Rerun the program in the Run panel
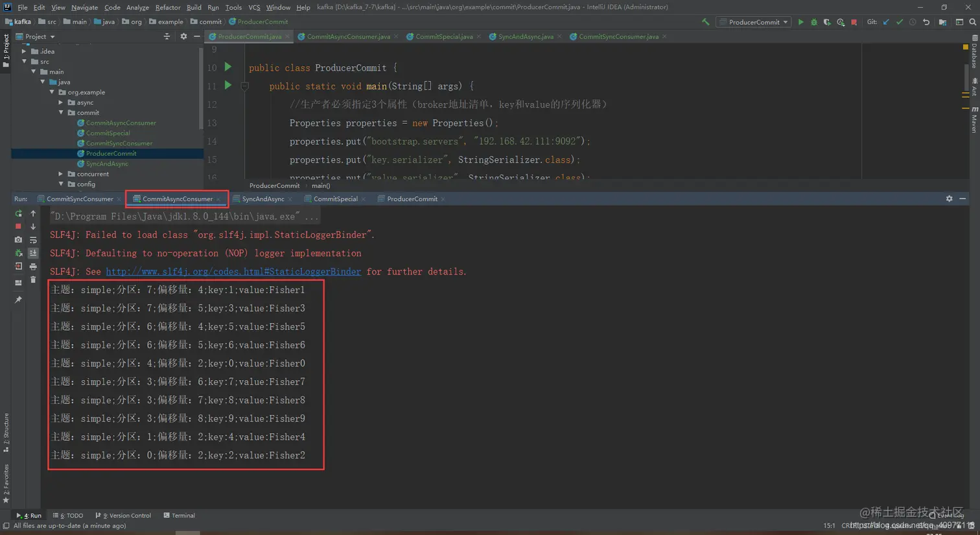 click(x=18, y=213)
